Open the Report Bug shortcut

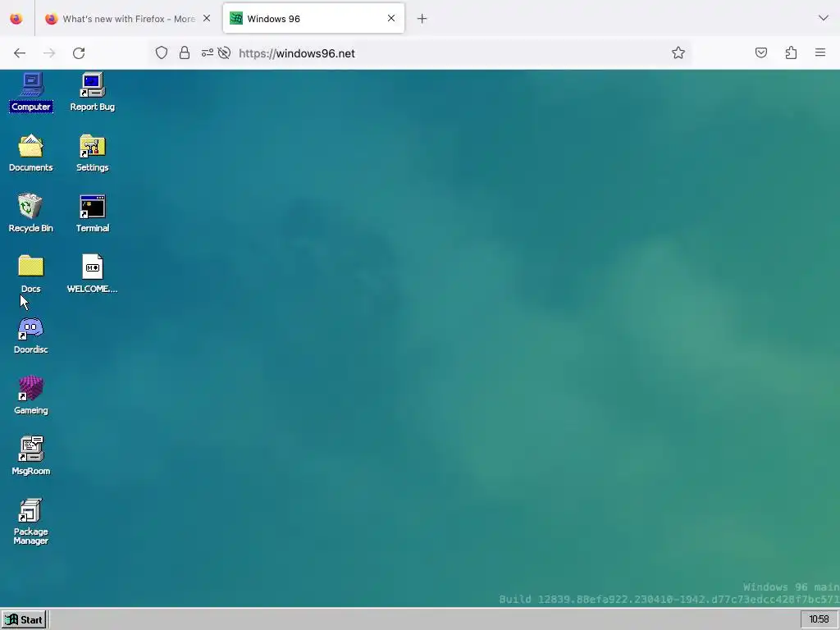(92, 92)
